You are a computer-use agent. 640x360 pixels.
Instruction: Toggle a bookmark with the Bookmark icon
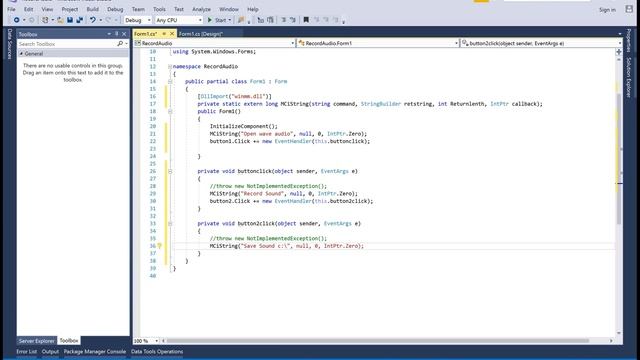point(306,20)
